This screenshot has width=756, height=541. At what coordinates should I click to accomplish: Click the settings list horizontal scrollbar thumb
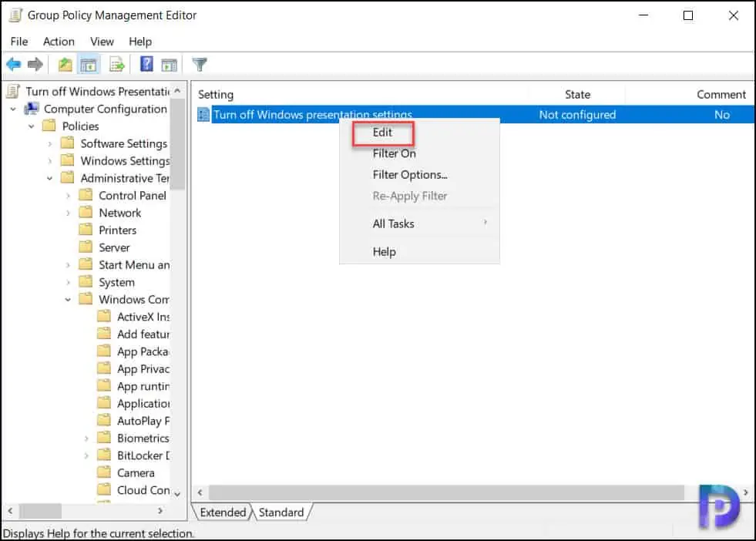(x=446, y=492)
